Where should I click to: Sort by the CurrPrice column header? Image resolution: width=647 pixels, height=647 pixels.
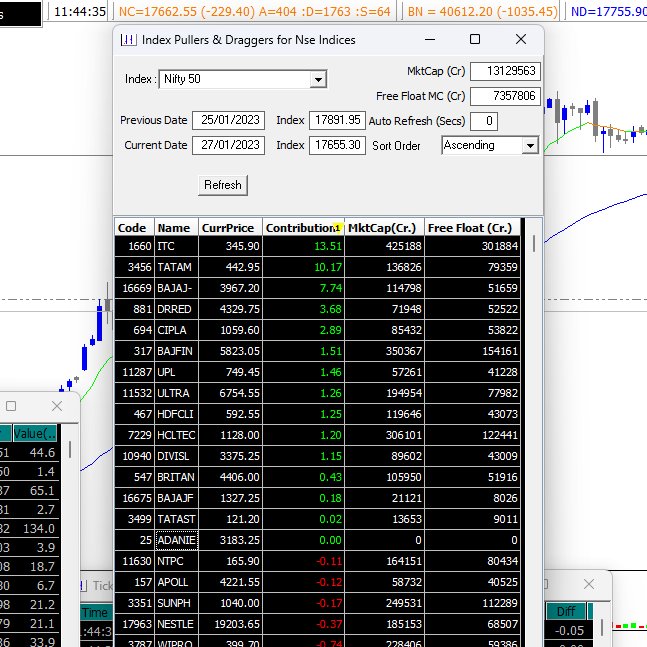coord(230,228)
